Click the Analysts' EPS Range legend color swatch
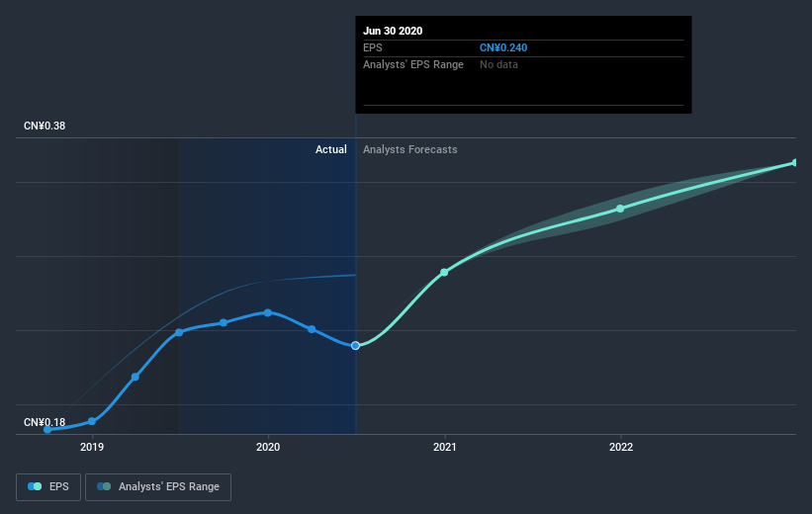The image size is (812, 514). pyautogui.click(x=104, y=486)
